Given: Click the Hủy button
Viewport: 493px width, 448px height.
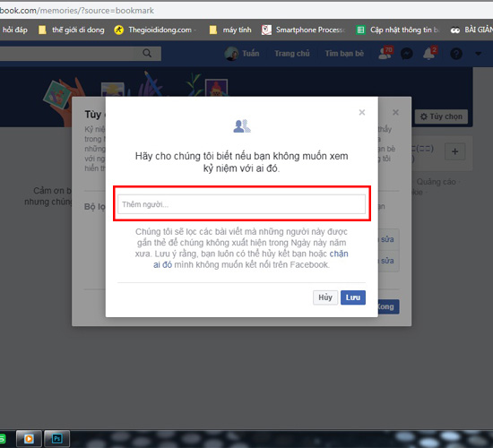Looking at the screenshot, I should click(x=325, y=297).
